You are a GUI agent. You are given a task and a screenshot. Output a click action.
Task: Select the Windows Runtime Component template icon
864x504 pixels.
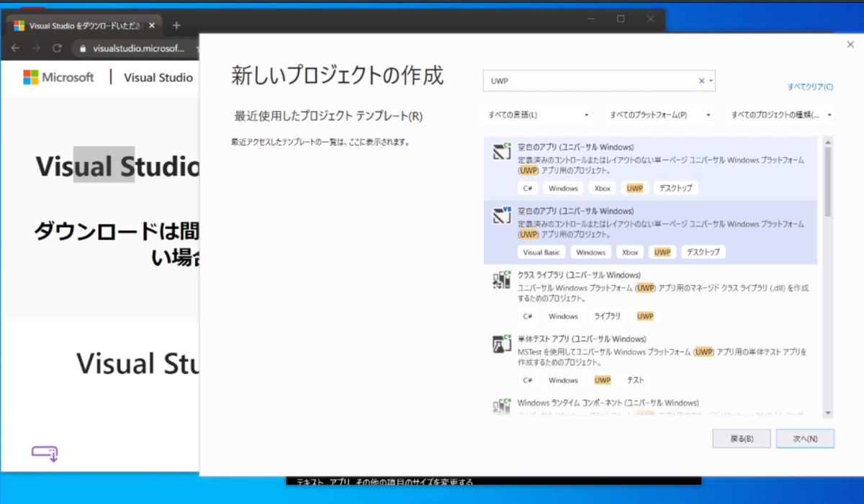coord(500,407)
